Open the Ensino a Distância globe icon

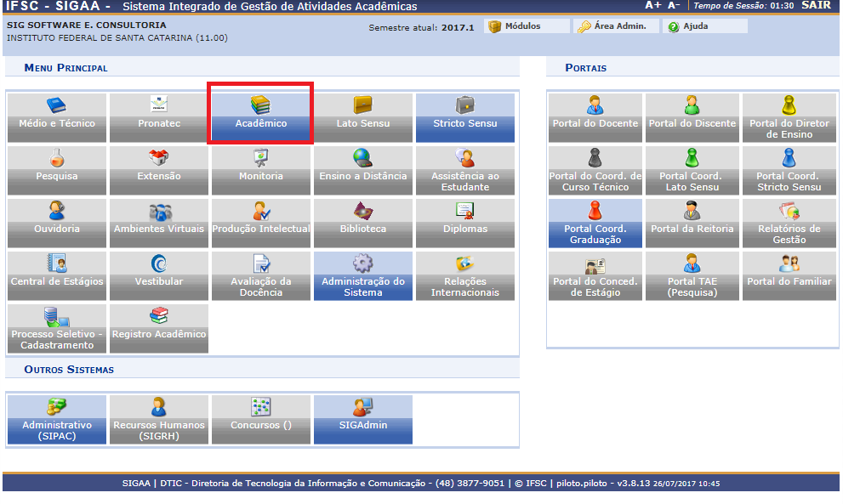pyautogui.click(x=363, y=157)
